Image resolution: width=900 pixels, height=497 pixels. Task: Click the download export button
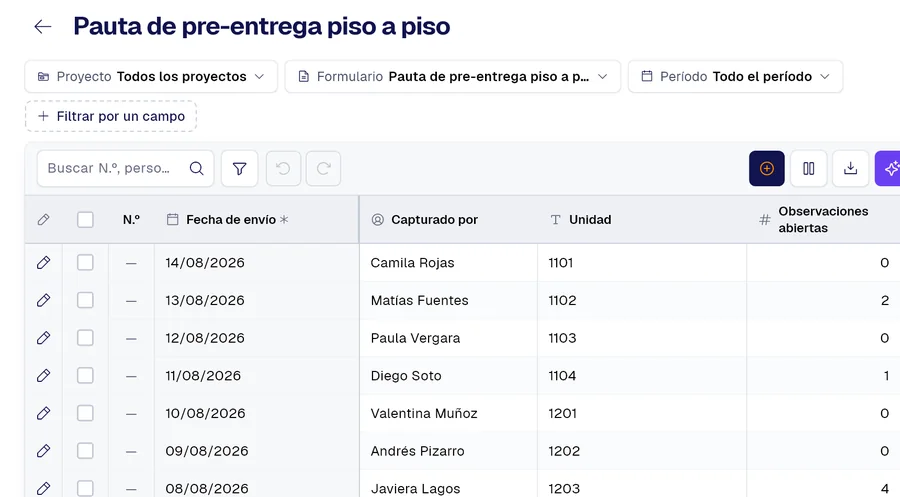850,169
